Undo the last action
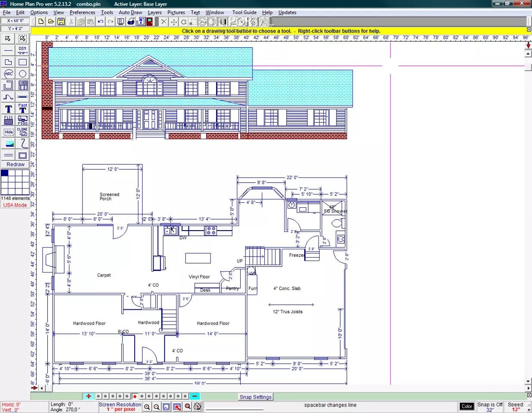The image size is (532, 413). click(x=100, y=22)
